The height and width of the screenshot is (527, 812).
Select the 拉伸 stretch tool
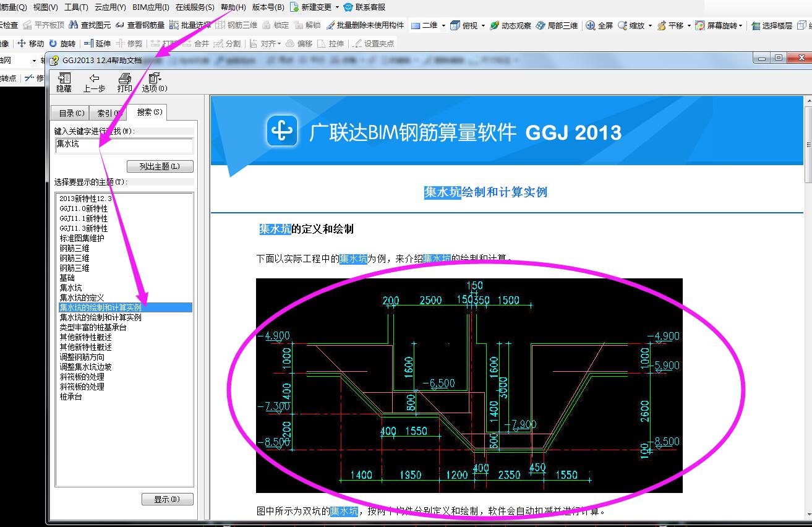click(330, 43)
